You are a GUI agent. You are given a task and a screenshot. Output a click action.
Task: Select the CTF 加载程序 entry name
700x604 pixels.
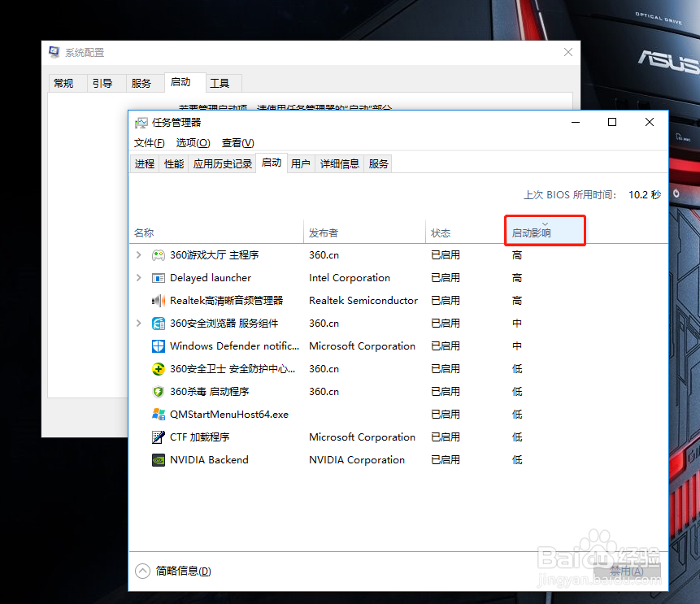click(199, 437)
